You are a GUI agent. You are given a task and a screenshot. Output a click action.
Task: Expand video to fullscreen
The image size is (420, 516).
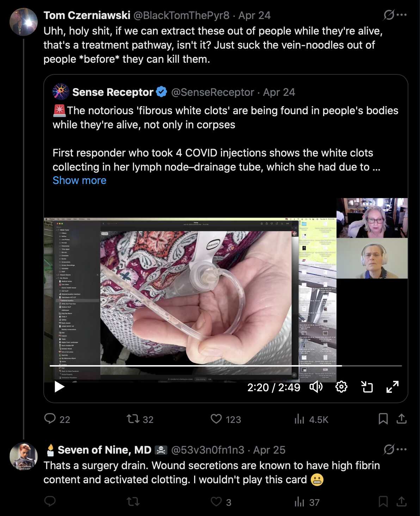point(393,387)
